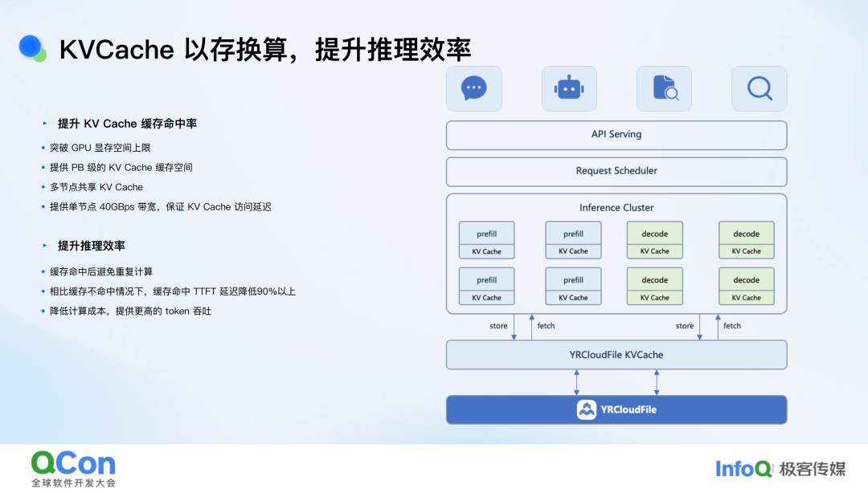Expand the 提升推理效率 arrow
This screenshot has height=493, width=868.
tap(45, 245)
